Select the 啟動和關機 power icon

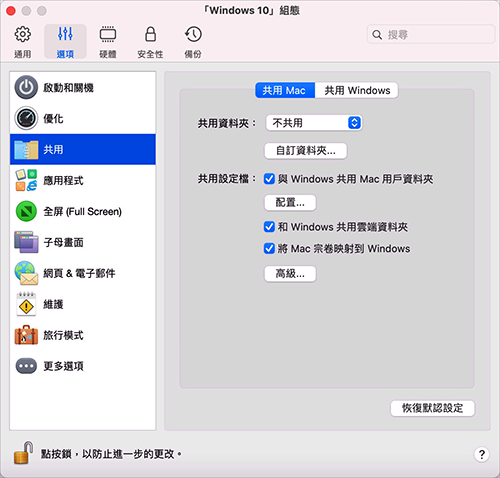coord(26,87)
